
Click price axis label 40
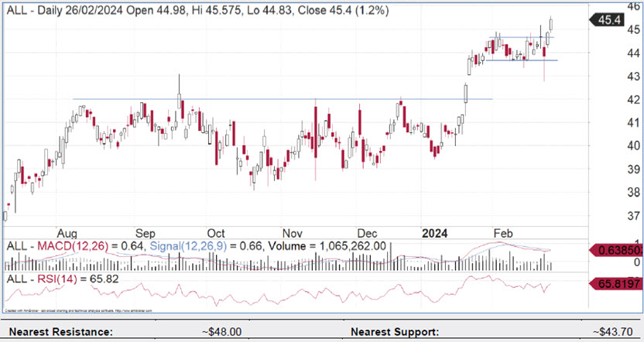click(633, 145)
